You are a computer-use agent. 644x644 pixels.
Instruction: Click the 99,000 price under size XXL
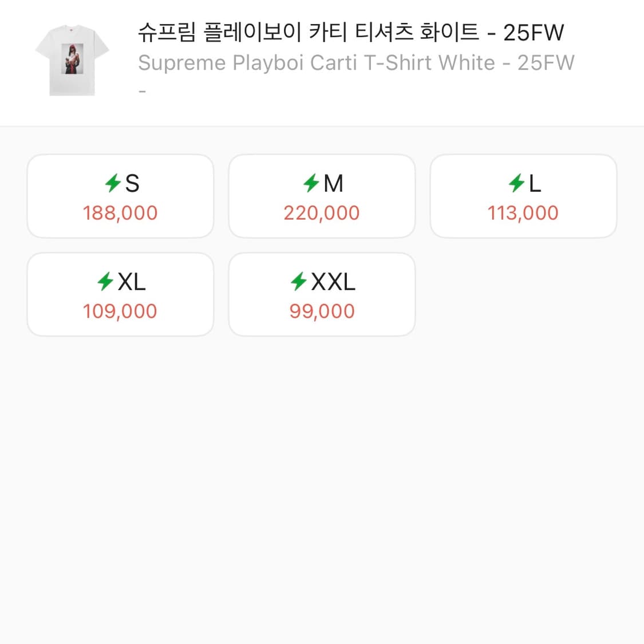click(x=321, y=311)
